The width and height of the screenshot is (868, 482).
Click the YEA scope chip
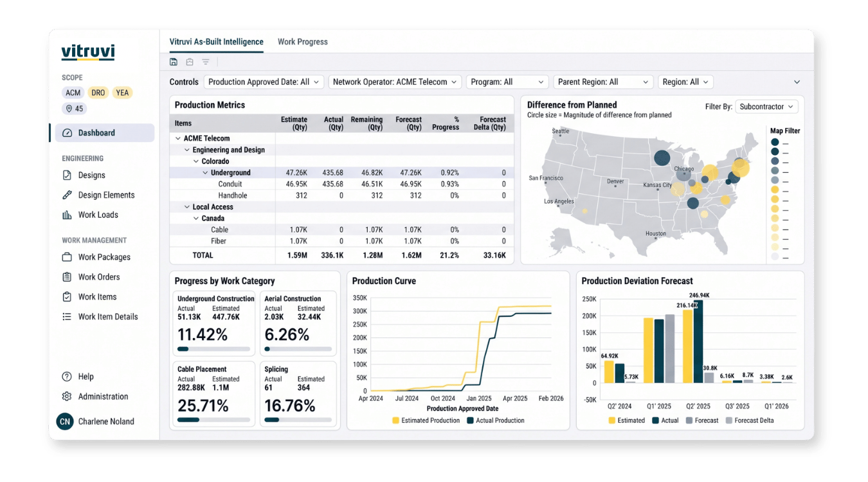tap(122, 93)
